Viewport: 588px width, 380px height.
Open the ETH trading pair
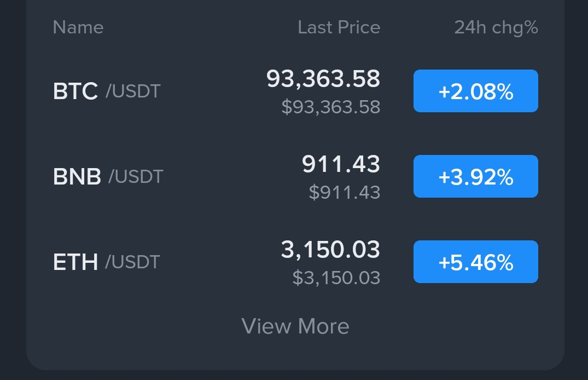click(75, 262)
